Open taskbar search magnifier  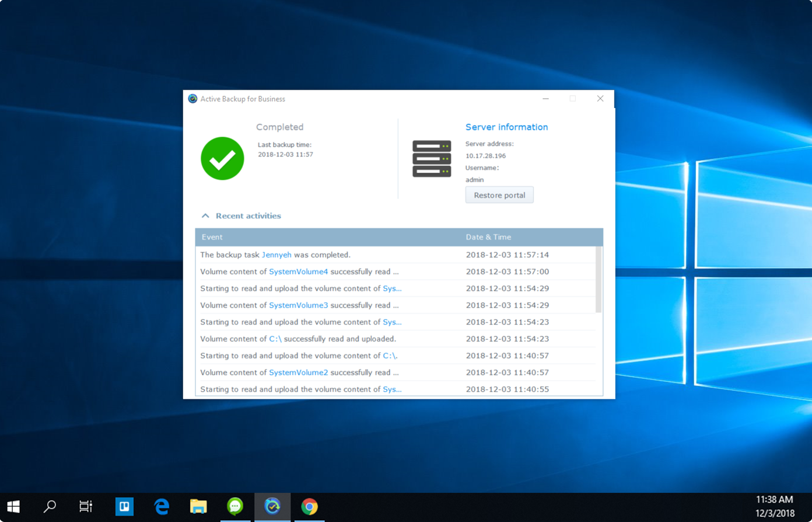pyautogui.click(x=50, y=506)
